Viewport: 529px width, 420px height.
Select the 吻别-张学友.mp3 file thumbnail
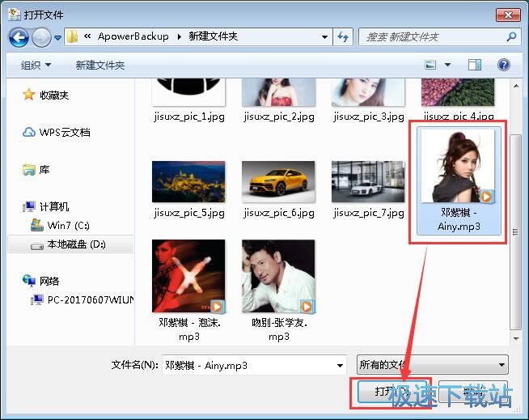279,276
